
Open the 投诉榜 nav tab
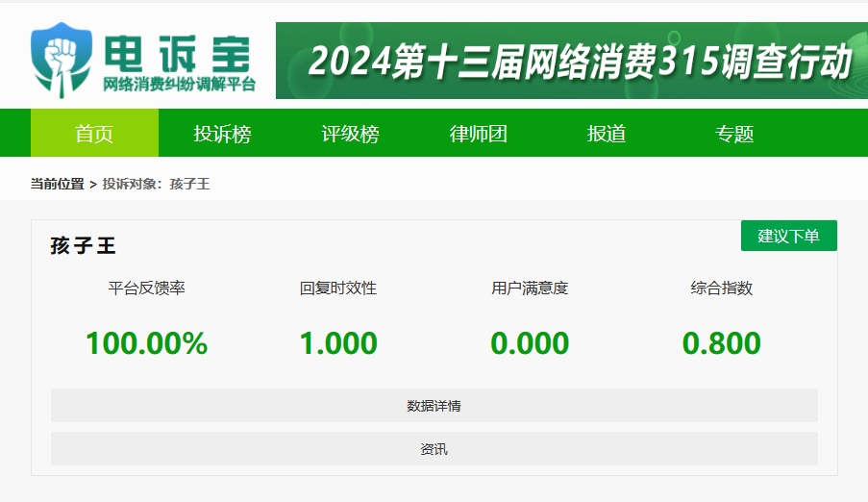(222, 133)
